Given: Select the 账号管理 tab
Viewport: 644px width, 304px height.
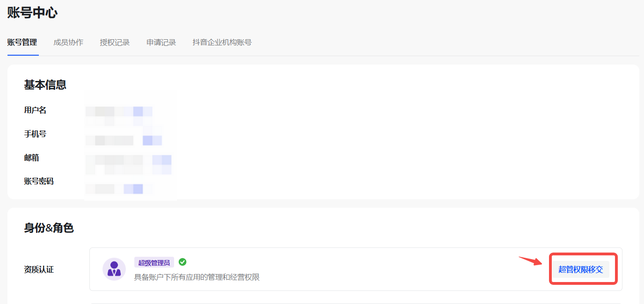Looking at the screenshot, I should 22,43.
